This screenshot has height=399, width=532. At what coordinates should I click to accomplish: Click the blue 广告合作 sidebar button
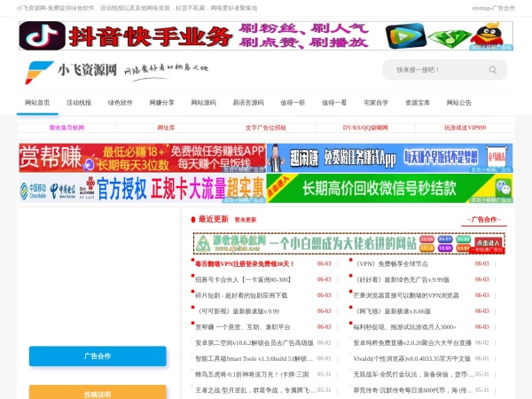98,356
